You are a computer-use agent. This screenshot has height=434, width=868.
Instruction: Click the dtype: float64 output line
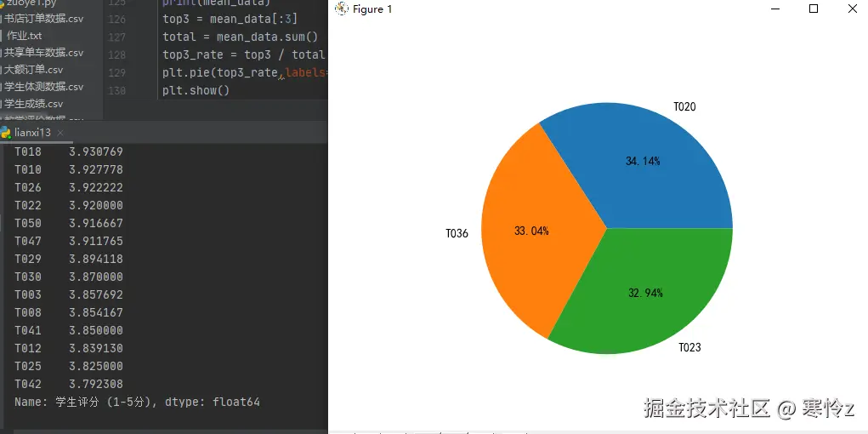pos(137,402)
